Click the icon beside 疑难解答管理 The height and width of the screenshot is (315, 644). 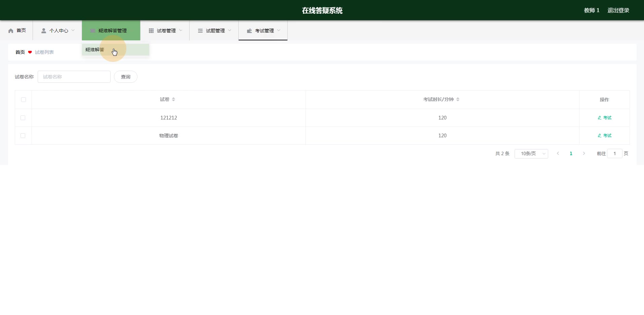(x=93, y=31)
